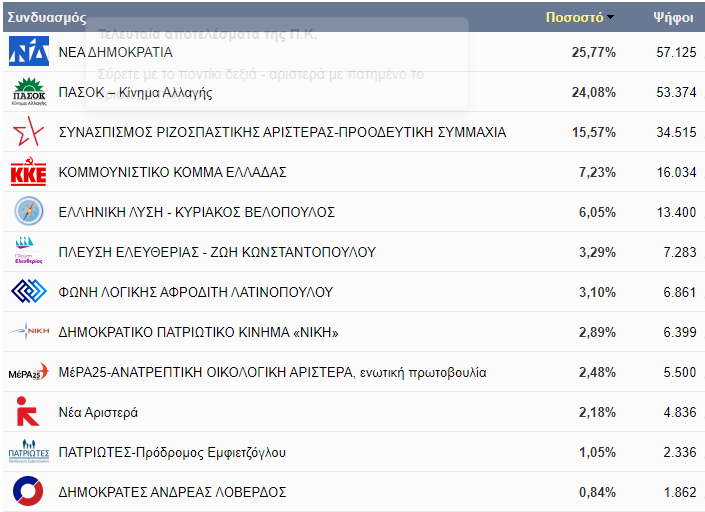
Task: Click the 2,18% percentage value
Action: 597,413
